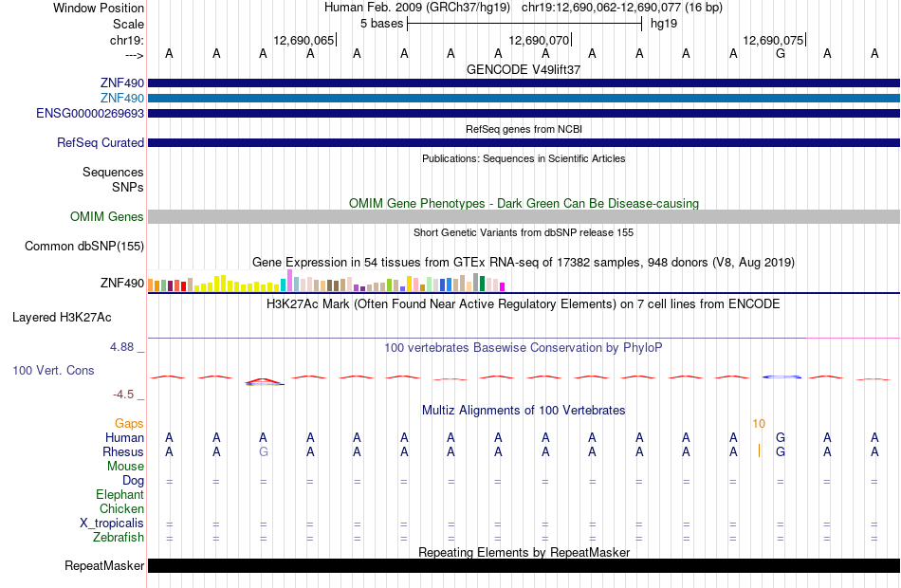Image resolution: width=901 pixels, height=588 pixels.
Task: Click the 12,690,065 ruler position
Action: [x=303, y=40]
